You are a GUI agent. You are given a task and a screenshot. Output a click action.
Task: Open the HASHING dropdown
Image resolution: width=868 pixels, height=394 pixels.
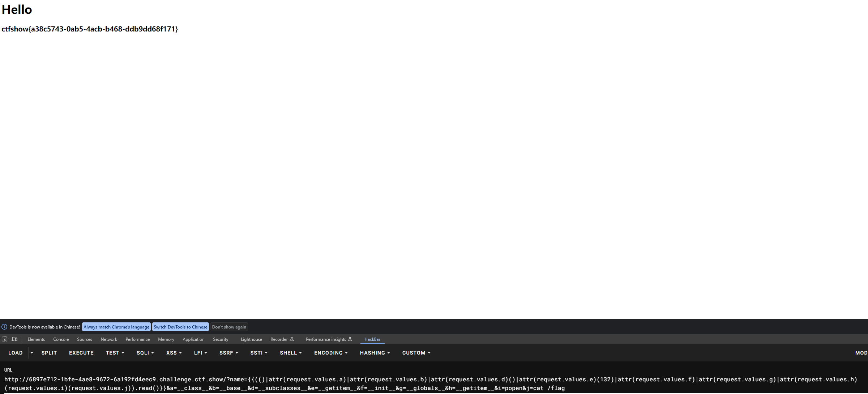[375, 353]
